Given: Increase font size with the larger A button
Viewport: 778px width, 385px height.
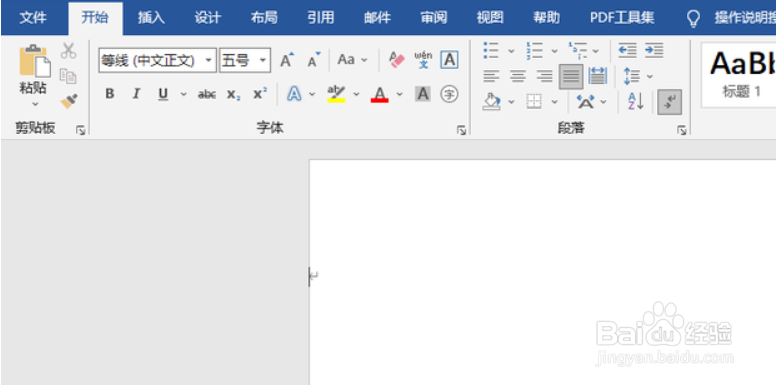Looking at the screenshot, I should (x=287, y=61).
